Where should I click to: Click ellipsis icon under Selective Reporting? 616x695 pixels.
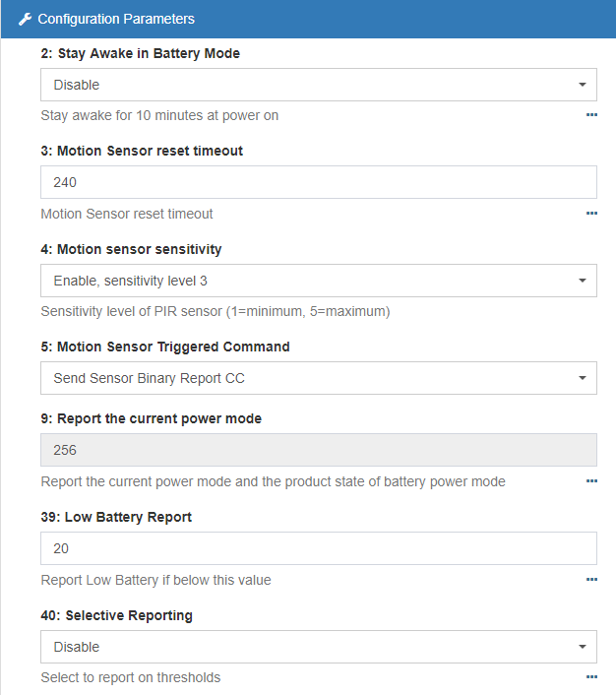(x=591, y=677)
